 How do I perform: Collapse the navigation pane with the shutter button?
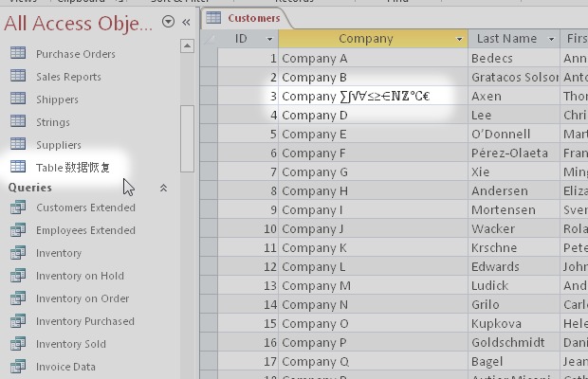pos(186,22)
